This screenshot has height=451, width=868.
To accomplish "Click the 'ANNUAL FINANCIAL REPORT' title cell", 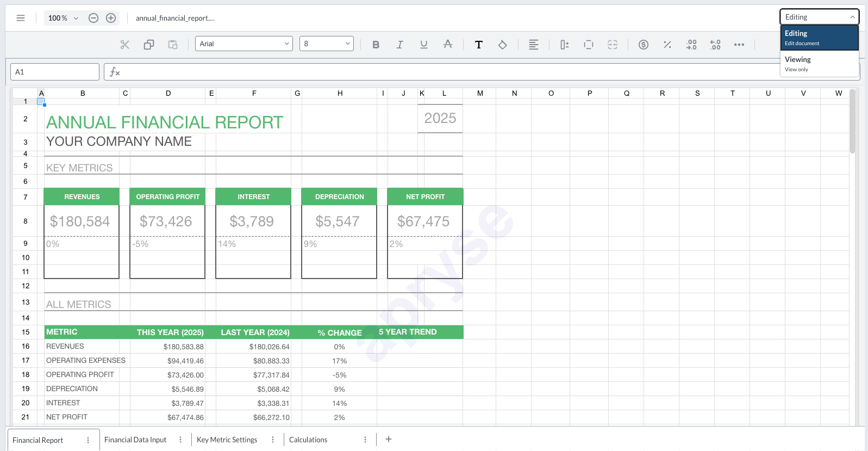I will pos(165,122).
